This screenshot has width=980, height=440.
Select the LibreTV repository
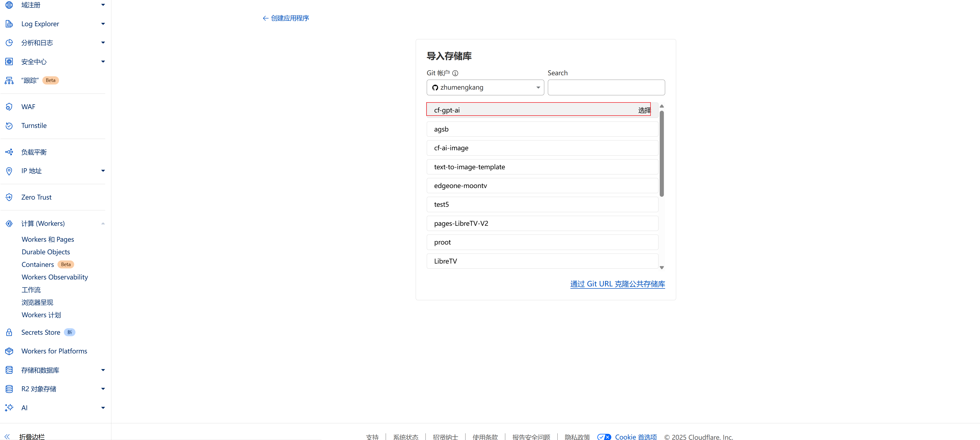tap(542, 261)
